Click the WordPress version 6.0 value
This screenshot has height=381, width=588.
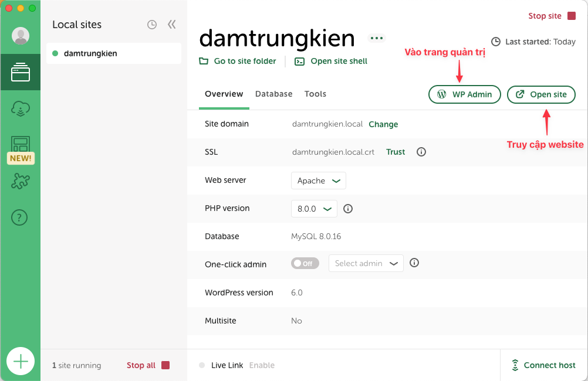point(296,292)
